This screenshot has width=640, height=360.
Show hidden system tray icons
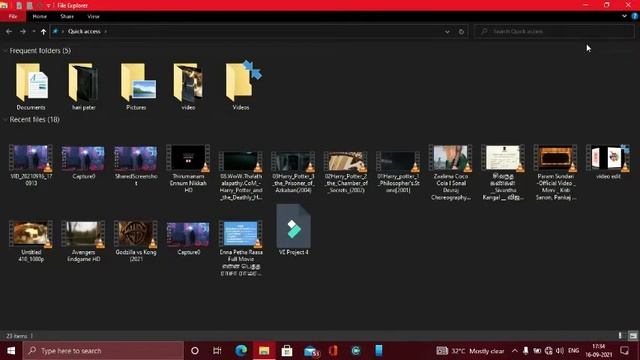coord(515,351)
